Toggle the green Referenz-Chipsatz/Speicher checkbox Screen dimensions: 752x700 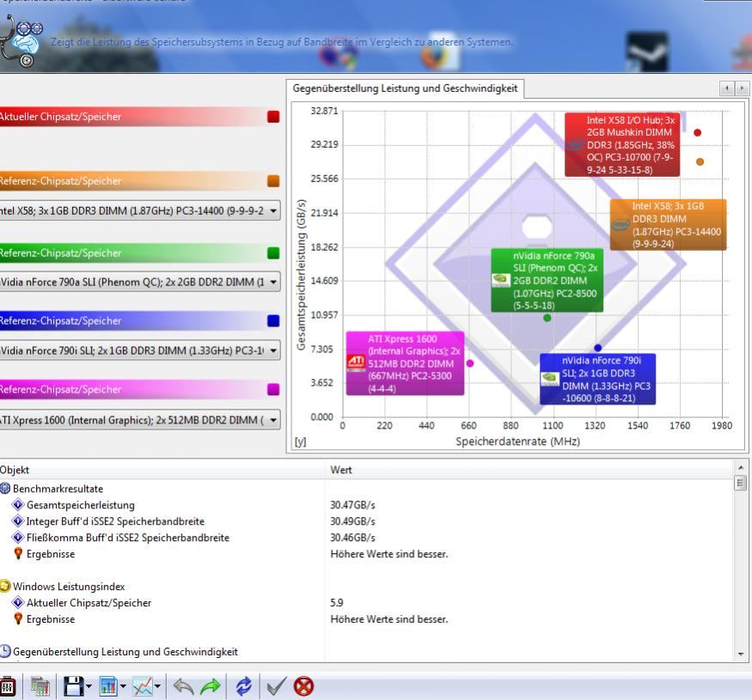[273, 253]
